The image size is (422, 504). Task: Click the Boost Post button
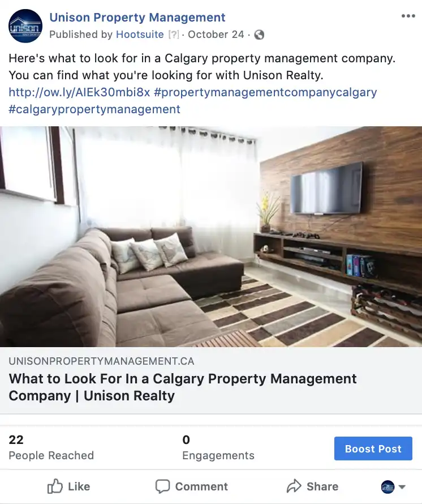(x=373, y=449)
